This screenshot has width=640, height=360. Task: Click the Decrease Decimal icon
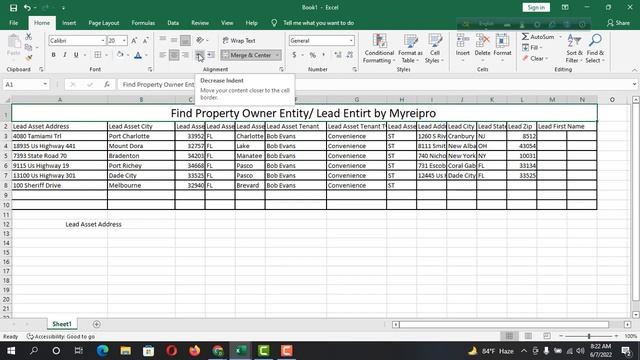pos(349,55)
